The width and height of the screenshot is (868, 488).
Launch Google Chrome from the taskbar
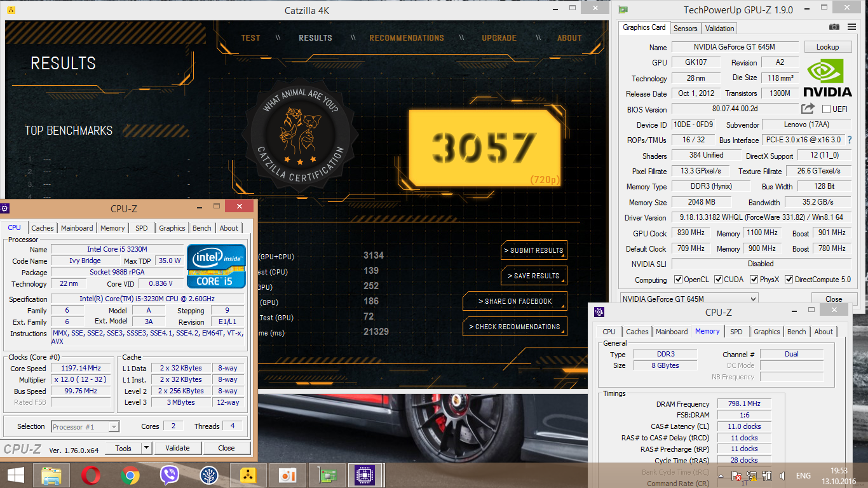click(130, 475)
